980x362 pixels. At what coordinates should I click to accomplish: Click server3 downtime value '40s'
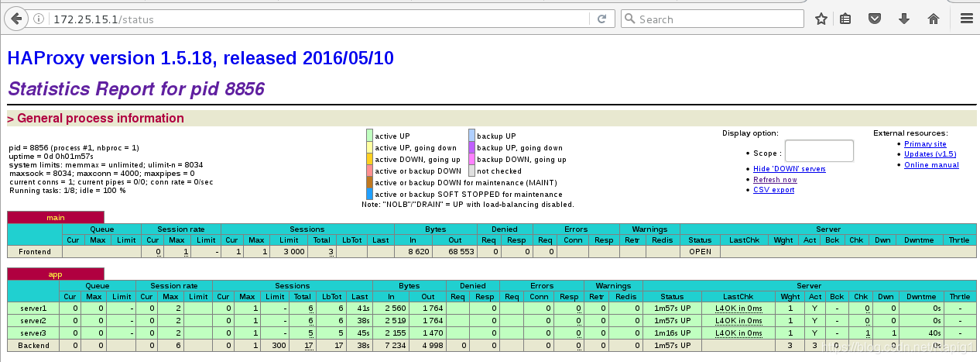tap(934, 332)
